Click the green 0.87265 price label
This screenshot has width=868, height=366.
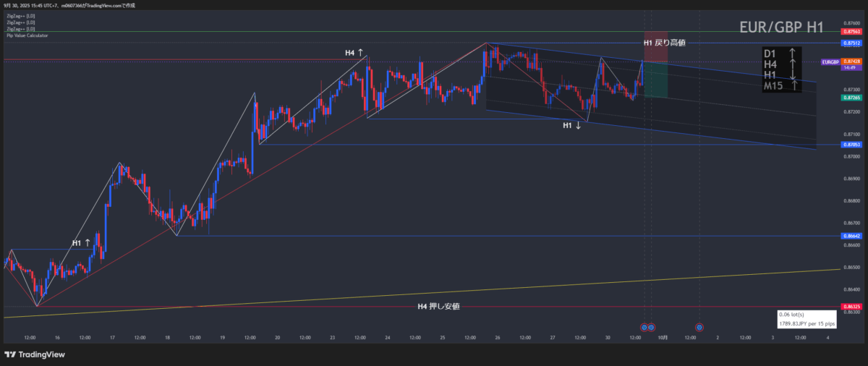[x=851, y=97]
